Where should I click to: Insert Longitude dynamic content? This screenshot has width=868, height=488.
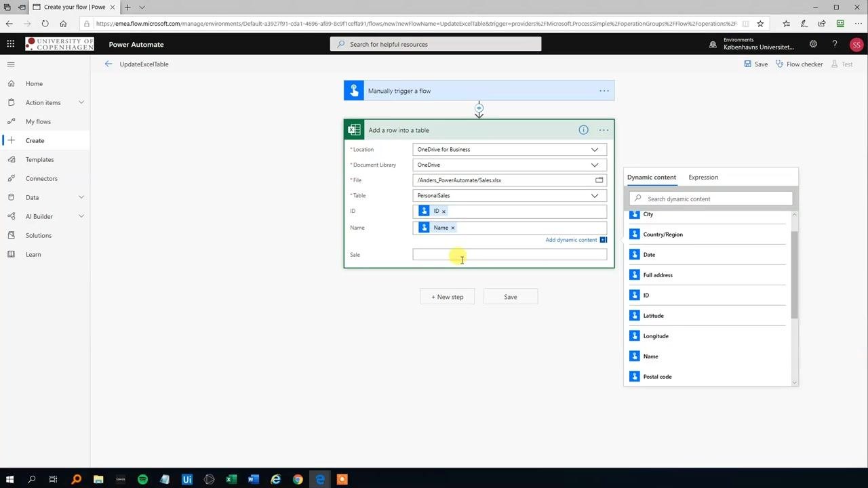708,336
